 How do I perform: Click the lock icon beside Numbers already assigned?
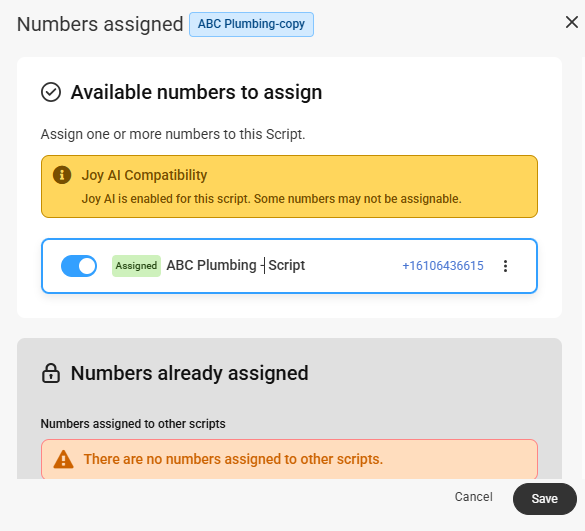(x=51, y=373)
